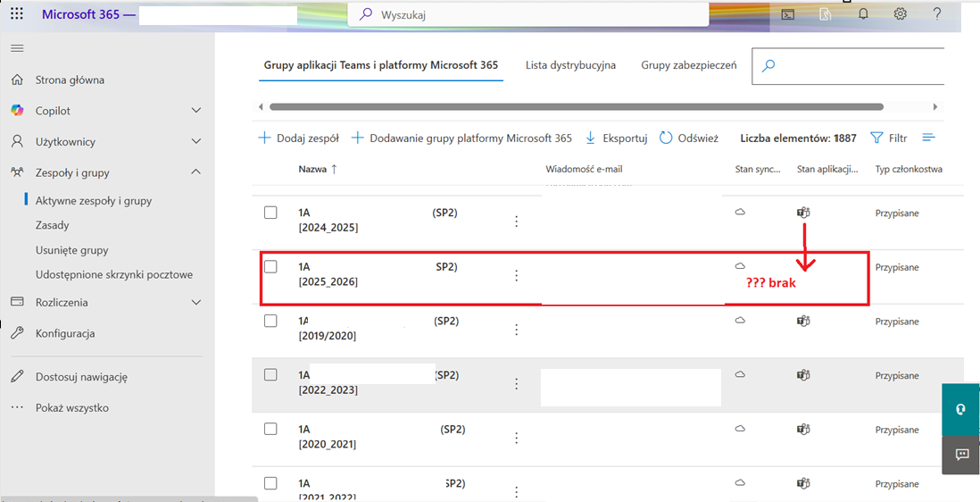Open the Microsoft 365 app launcher waffle

point(18,13)
